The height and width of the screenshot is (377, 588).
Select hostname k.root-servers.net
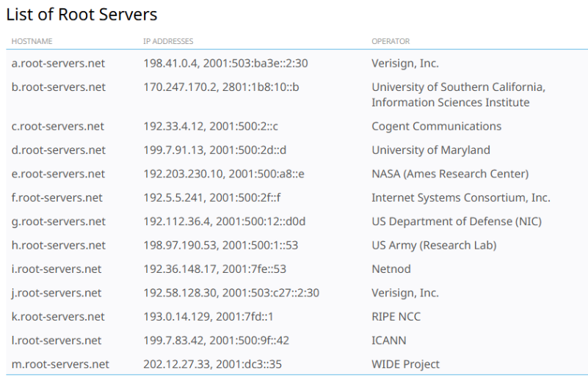click(58, 317)
